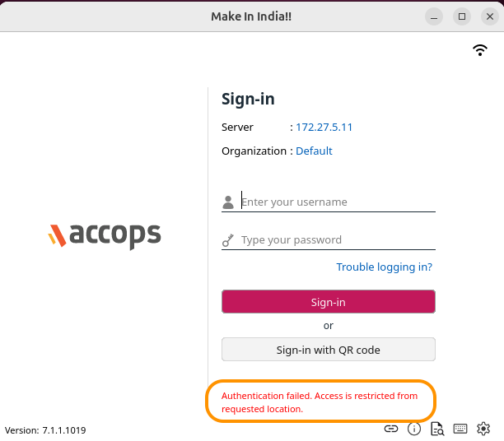This screenshot has width=504, height=441.
Task: Open settings with the gear icon
Action: pos(483,429)
